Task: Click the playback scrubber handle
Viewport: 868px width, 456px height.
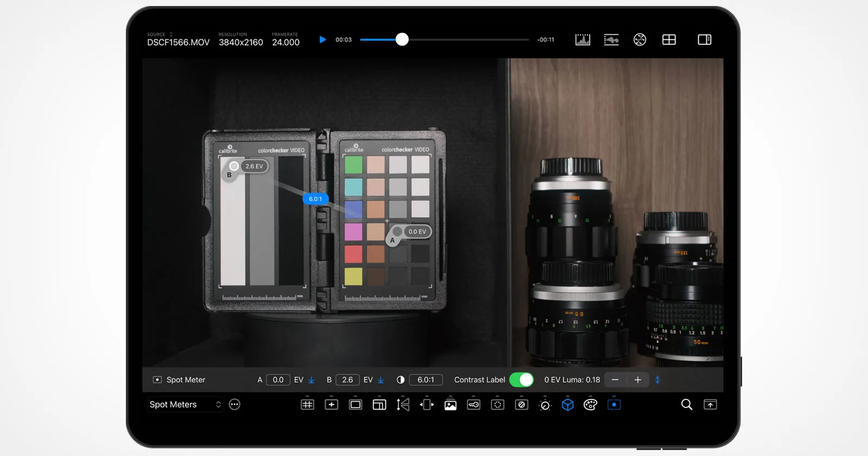Action: pos(402,40)
